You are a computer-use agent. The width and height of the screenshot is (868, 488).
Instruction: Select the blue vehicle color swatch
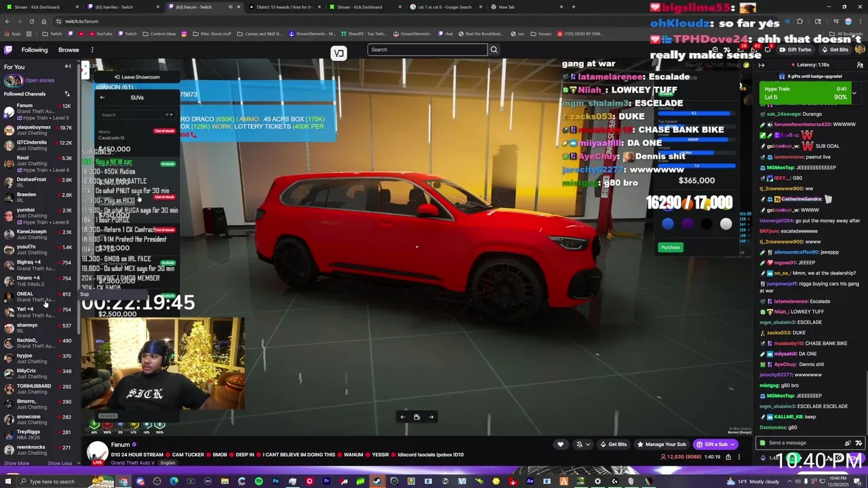pyautogui.click(x=668, y=224)
